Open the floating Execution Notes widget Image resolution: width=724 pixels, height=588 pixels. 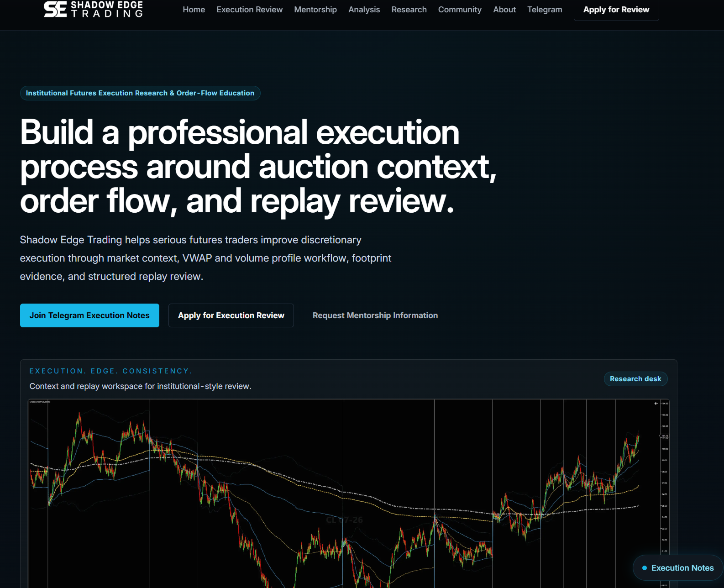677,568
